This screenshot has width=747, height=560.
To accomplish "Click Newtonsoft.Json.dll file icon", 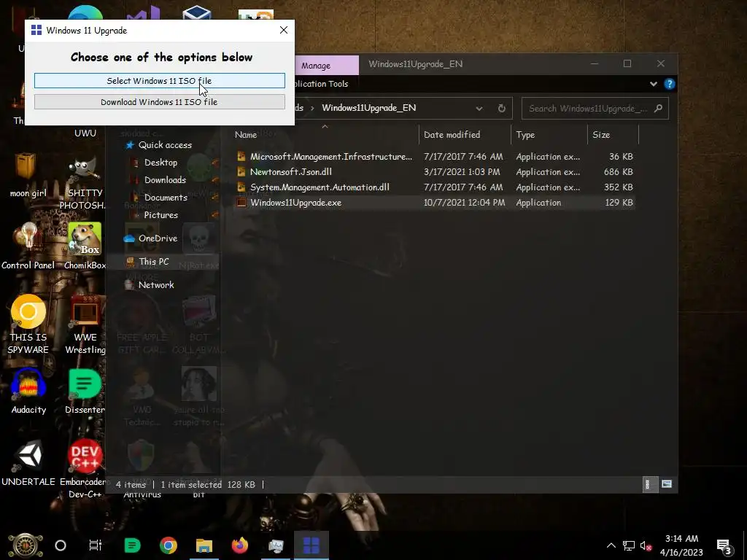I will pos(241,172).
